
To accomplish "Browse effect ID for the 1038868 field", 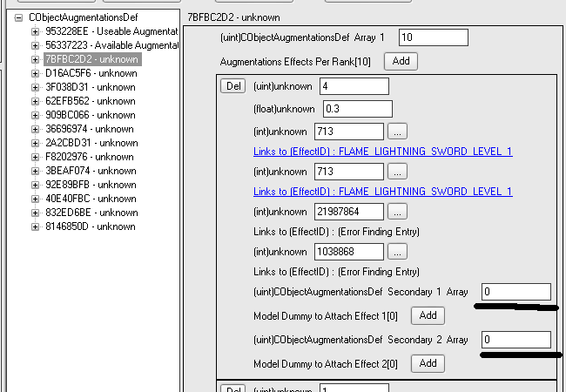I will coord(397,252).
